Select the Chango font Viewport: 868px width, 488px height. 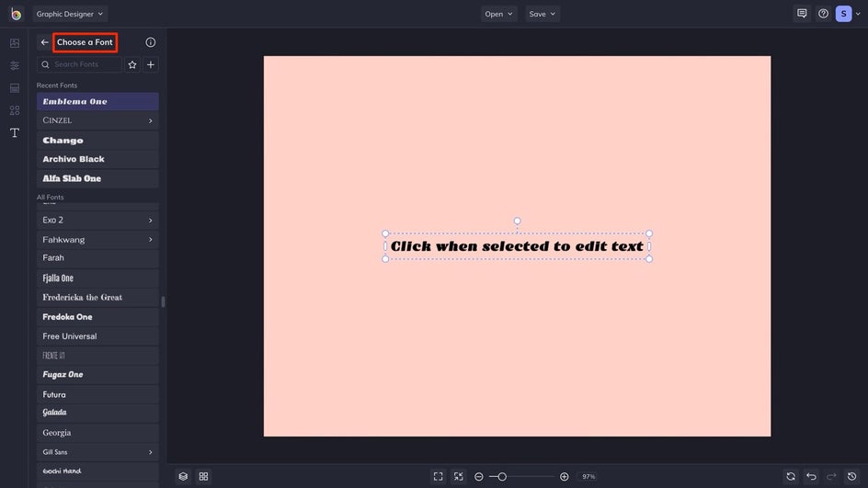(97, 140)
